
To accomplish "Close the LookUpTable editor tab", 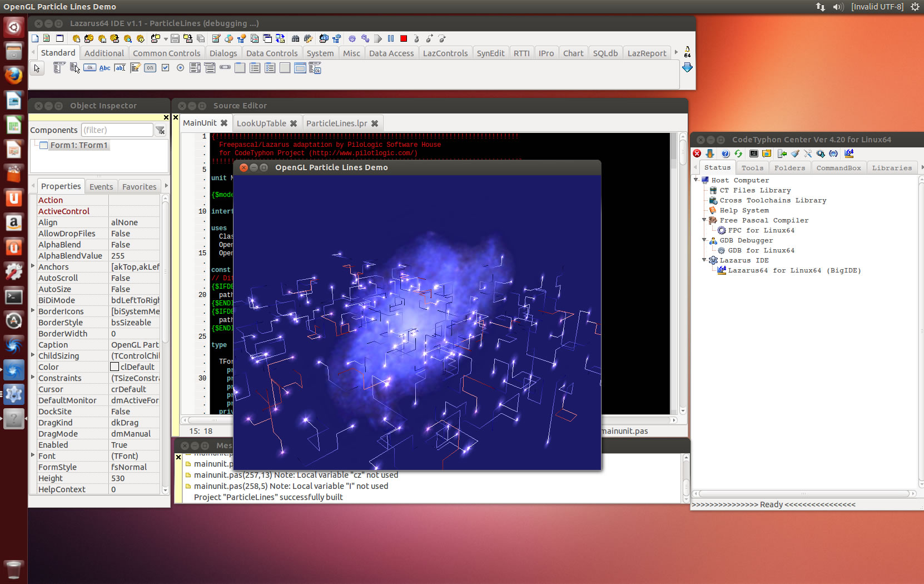I will (294, 123).
